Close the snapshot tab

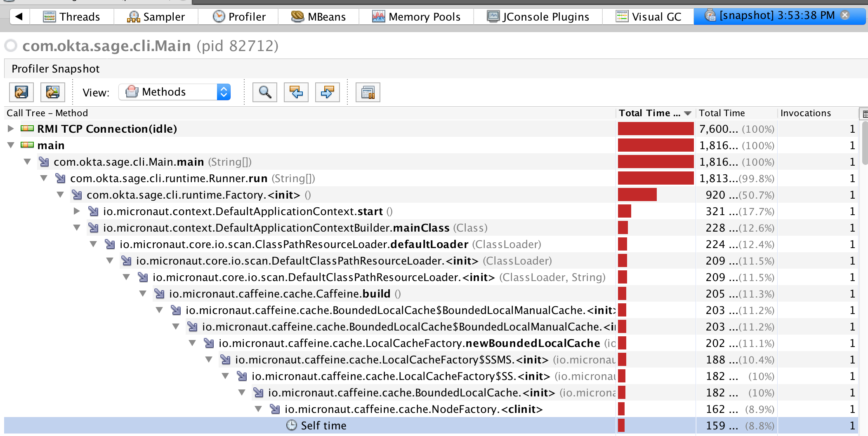pos(845,14)
